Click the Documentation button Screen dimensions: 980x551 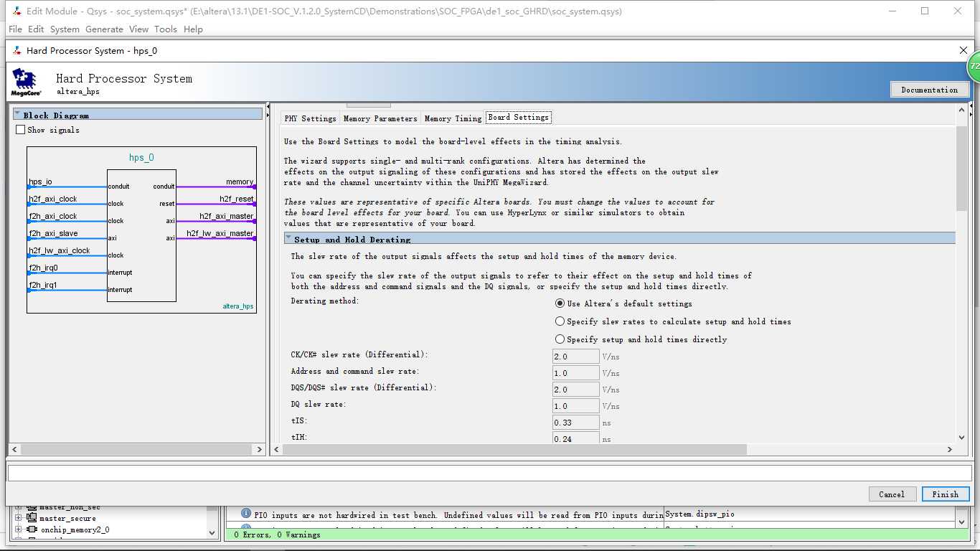930,90
